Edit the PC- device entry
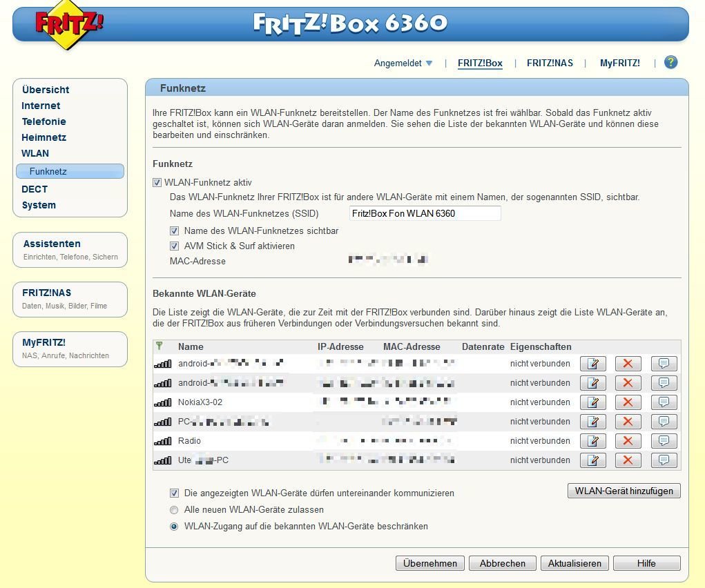The image size is (705, 588). click(592, 422)
